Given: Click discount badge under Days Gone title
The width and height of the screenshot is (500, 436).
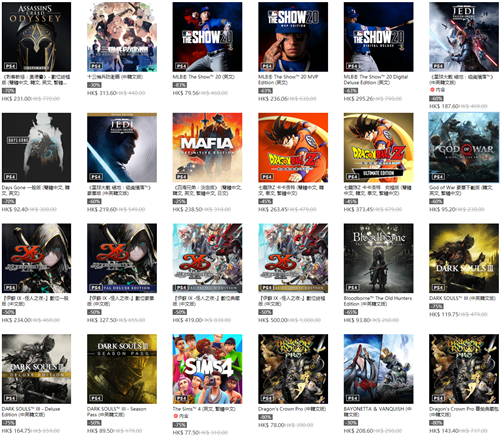Looking at the screenshot, I should (x=8, y=201).
